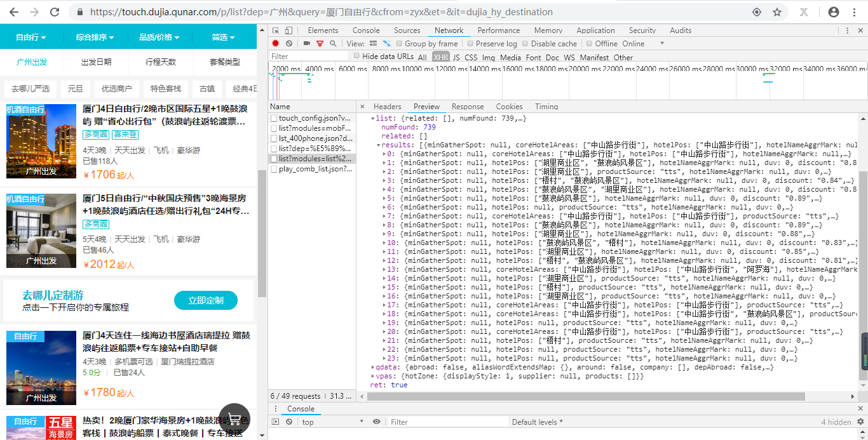Show console sidebar icon
The height and width of the screenshot is (440, 868).
click(x=276, y=422)
